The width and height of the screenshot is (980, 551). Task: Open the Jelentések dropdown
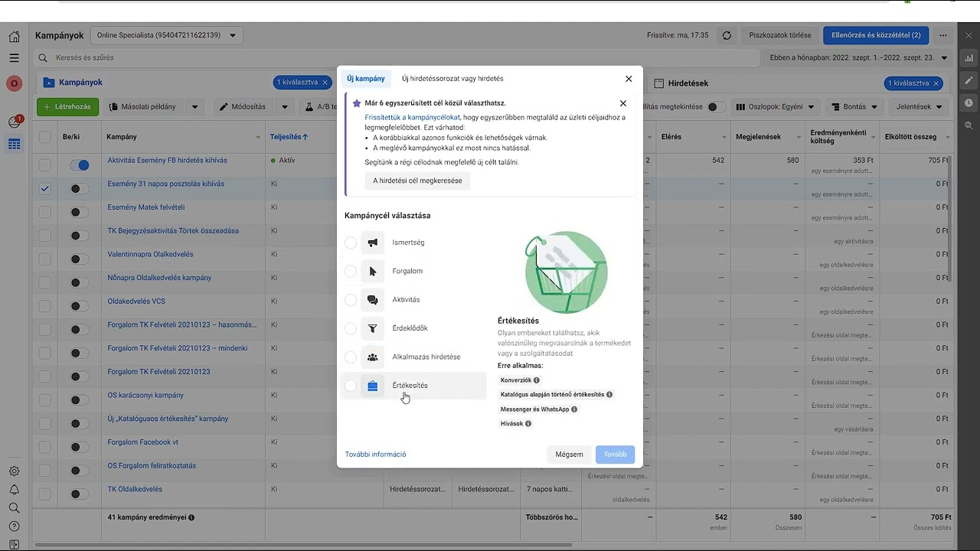pos(918,107)
